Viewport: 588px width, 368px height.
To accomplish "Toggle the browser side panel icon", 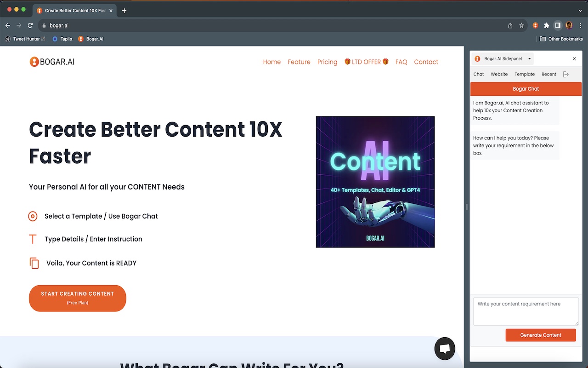I will (558, 26).
